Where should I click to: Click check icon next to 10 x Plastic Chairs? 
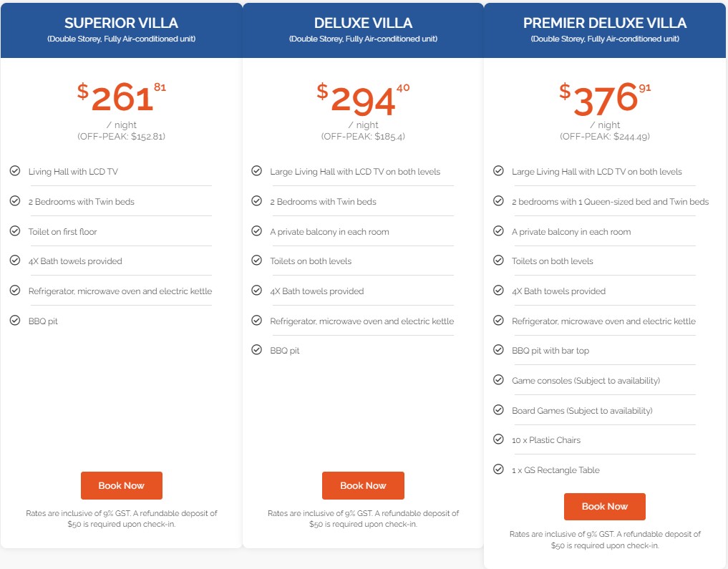[x=498, y=439]
